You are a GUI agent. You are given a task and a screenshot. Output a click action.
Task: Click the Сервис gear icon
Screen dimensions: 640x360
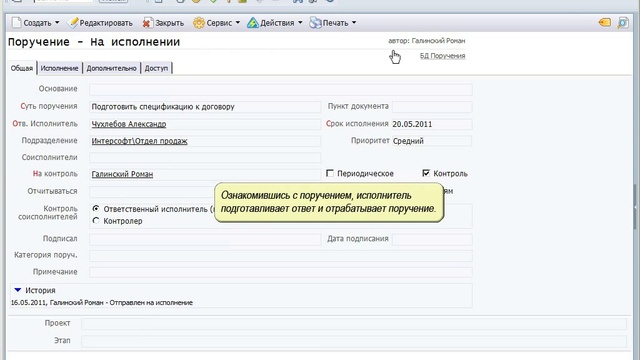point(199,23)
